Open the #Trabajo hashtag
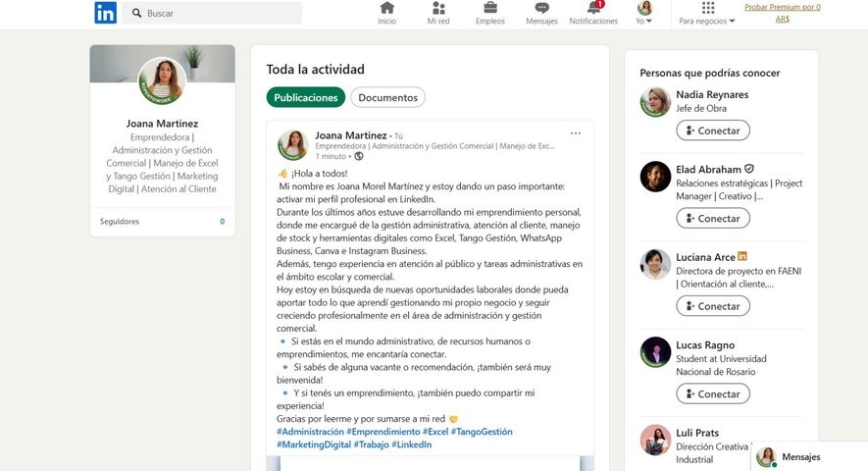 pos(371,445)
